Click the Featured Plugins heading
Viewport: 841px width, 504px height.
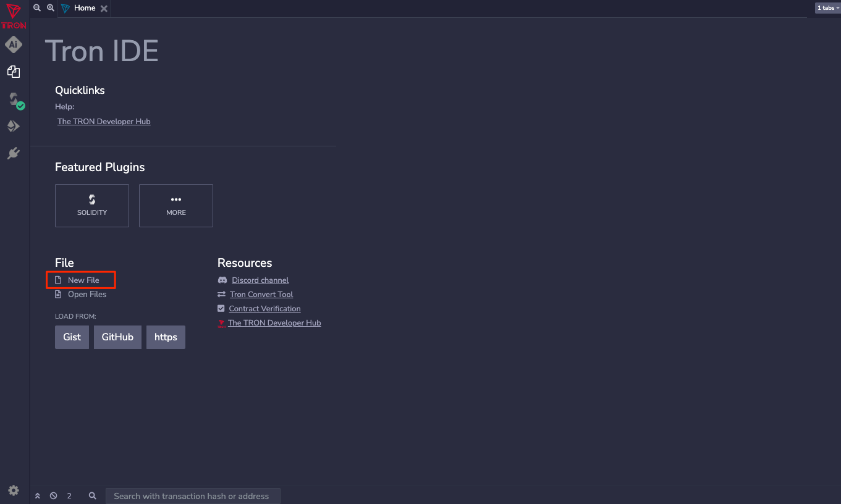click(x=99, y=167)
